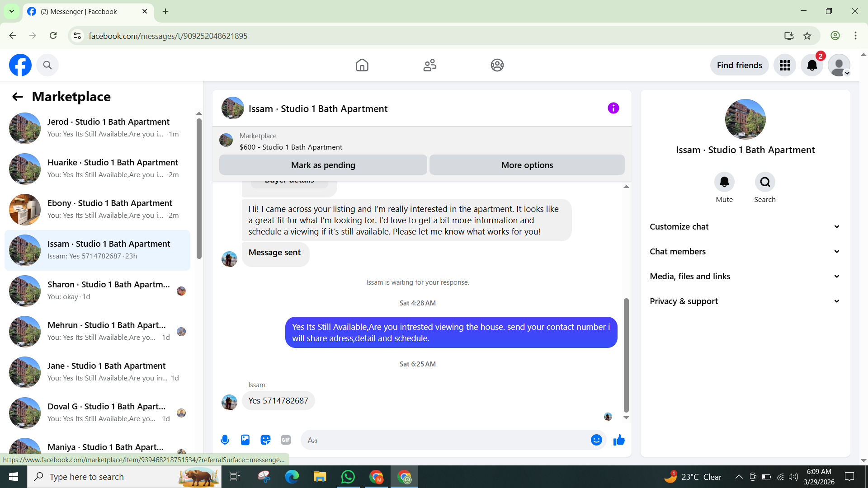This screenshot has height=488, width=868.
Task: Open the nine-dot Menu grid
Action: pos(785,66)
